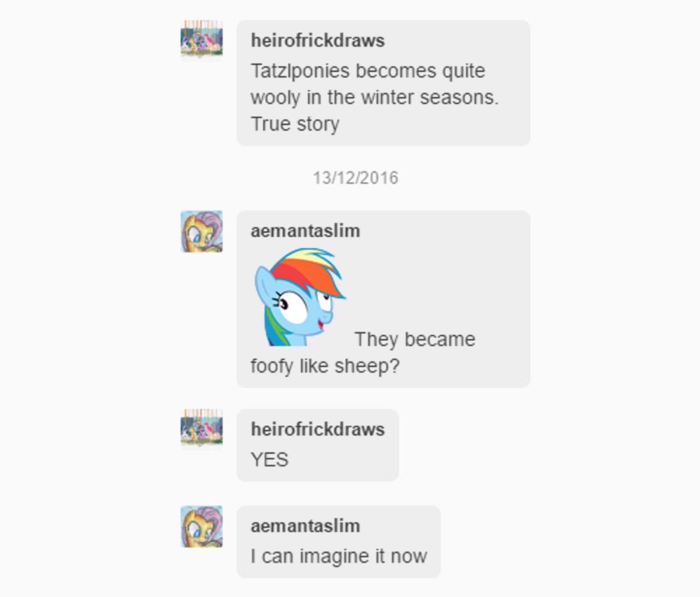Click heirofrickdraws avatar next to YES reply

(202, 430)
